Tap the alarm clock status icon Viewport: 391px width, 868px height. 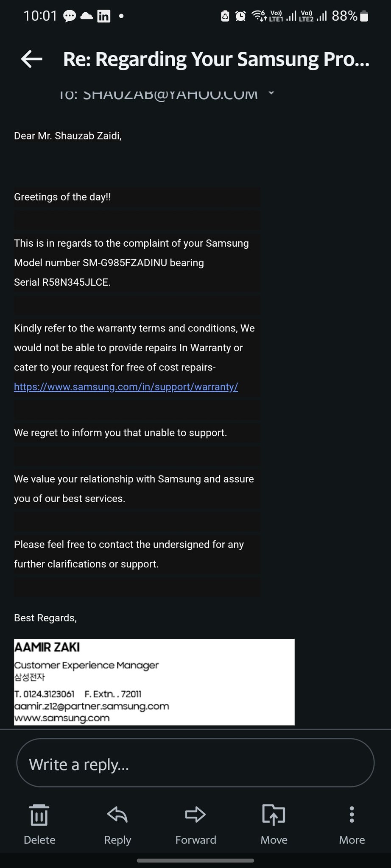pyautogui.click(x=240, y=17)
